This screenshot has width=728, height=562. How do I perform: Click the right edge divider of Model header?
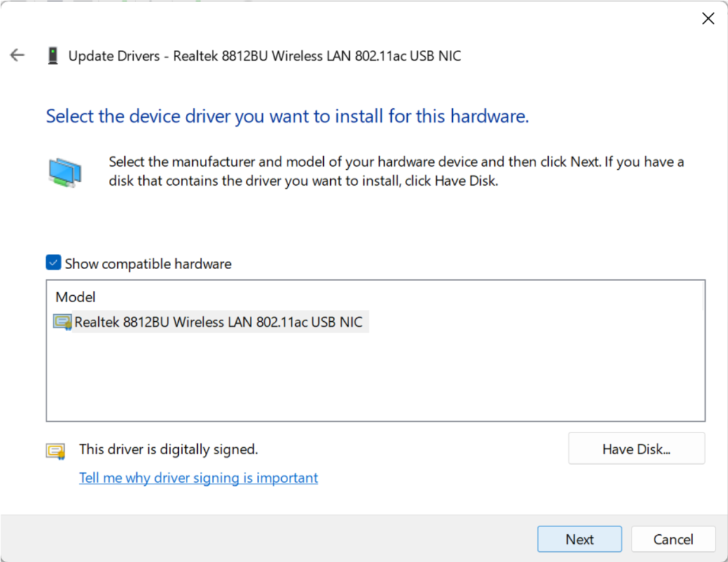pyautogui.click(x=703, y=296)
